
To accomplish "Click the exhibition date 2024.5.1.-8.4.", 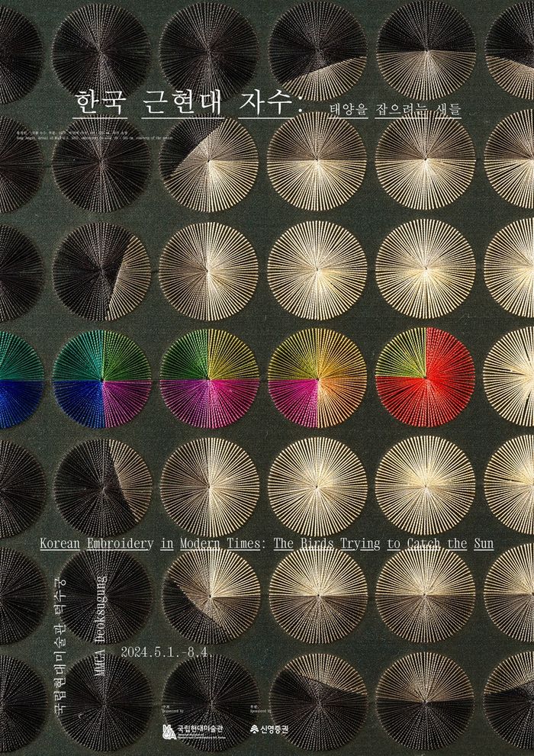I will 175,654.
